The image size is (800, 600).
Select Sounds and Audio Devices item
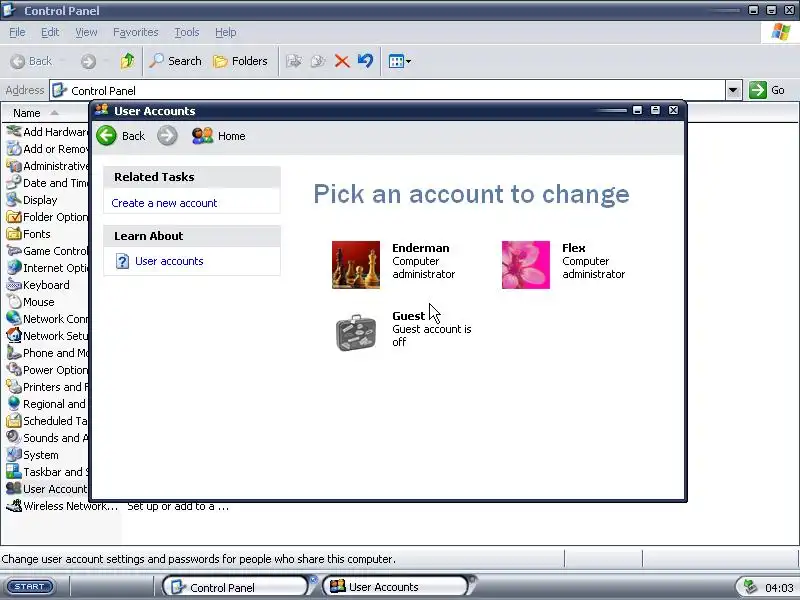point(47,438)
